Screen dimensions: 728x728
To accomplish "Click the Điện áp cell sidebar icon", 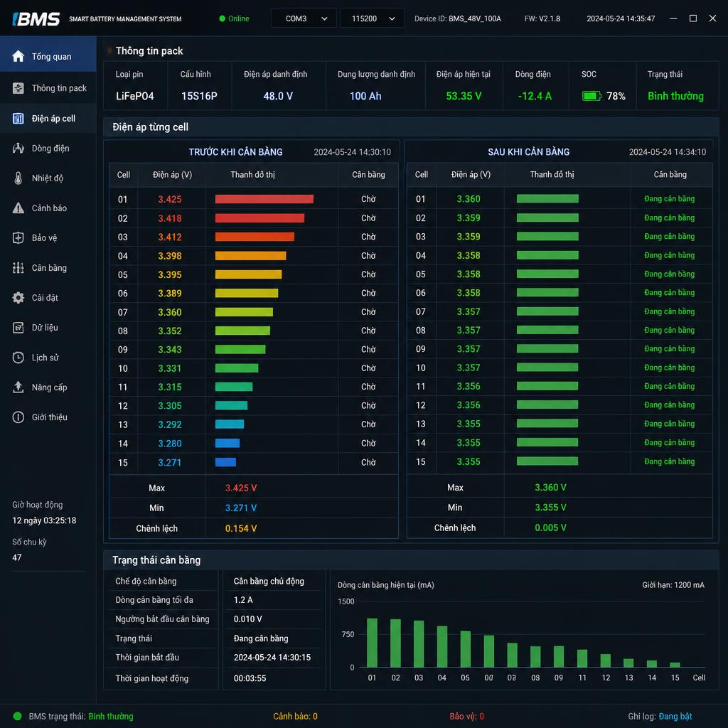I will pyautogui.click(x=18, y=119).
